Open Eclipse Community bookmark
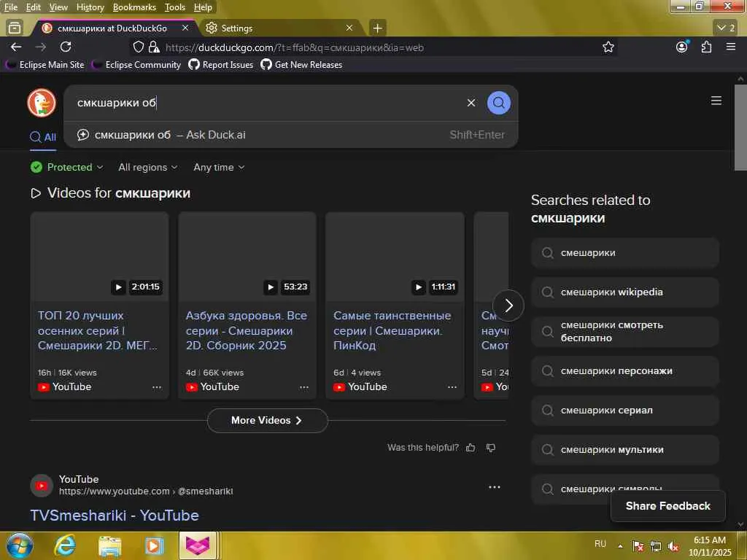The height and width of the screenshot is (560, 747). click(x=136, y=65)
